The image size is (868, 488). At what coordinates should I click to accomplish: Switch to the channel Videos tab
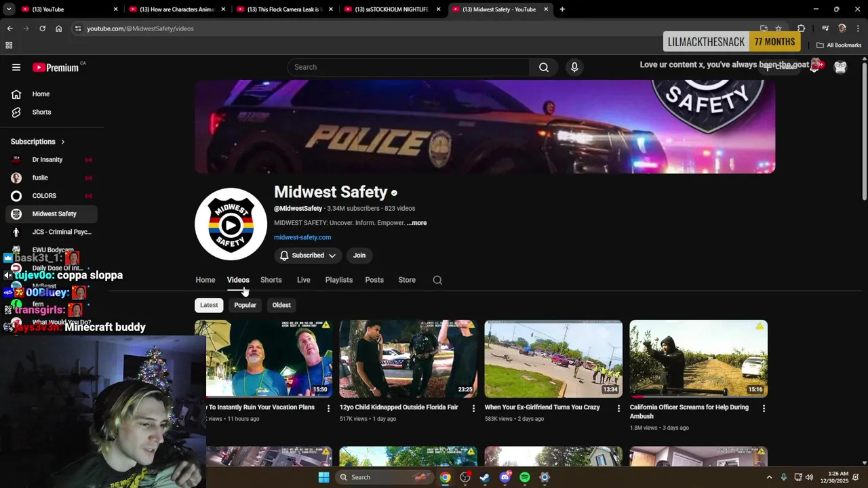coord(238,280)
